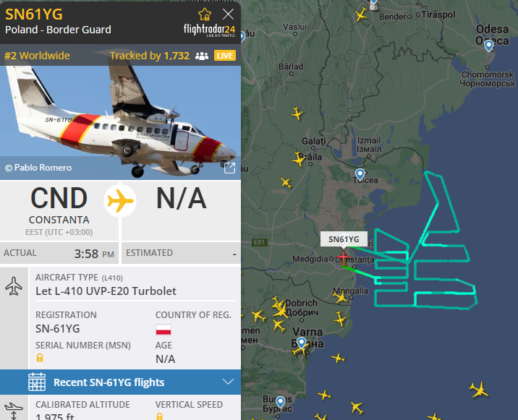The image size is (518, 420).
Task: Open the #2 Worldwide ranking link
Action: coord(37,56)
